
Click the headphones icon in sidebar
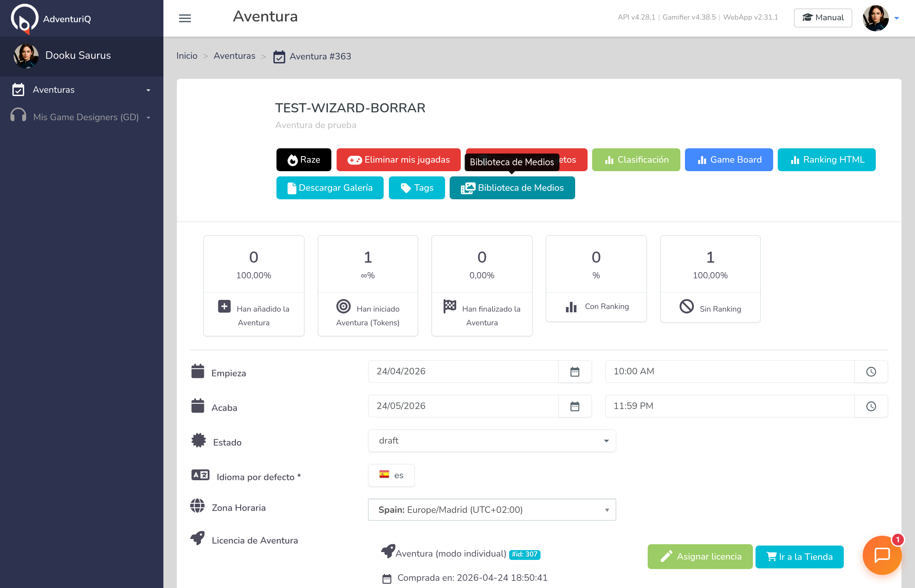18,115
